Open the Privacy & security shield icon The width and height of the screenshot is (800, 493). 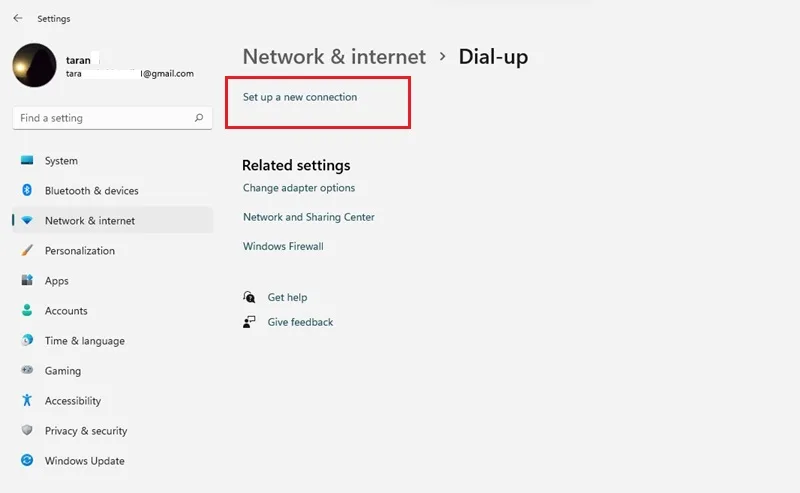(x=27, y=430)
